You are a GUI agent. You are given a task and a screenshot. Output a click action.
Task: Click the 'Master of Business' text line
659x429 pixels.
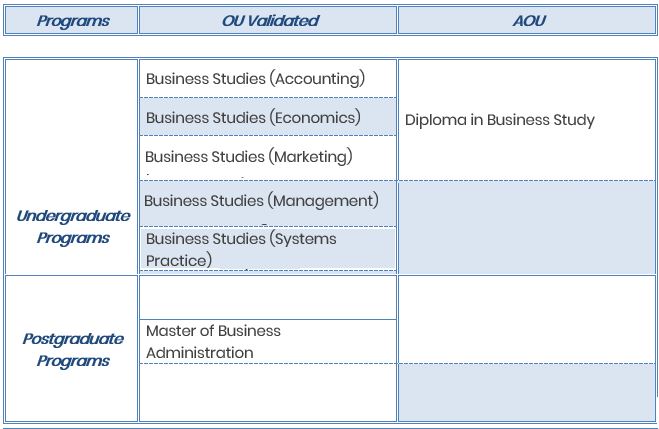pos(213,331)
